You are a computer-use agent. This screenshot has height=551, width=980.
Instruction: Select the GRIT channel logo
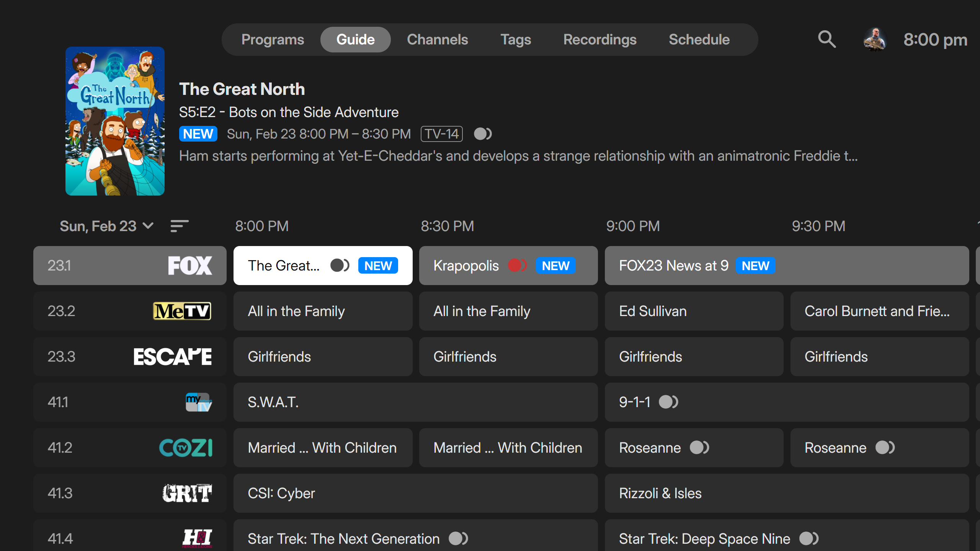[x=187, y=493]
